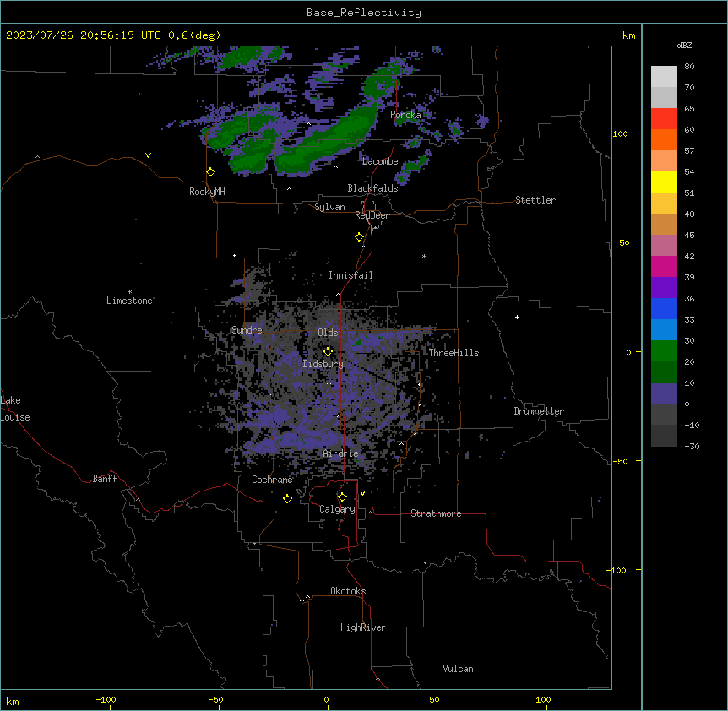Image resolution: width=728 pixels, height=711 pixels.
Task: Click the Stettler town label
Action: pos(535,200)
